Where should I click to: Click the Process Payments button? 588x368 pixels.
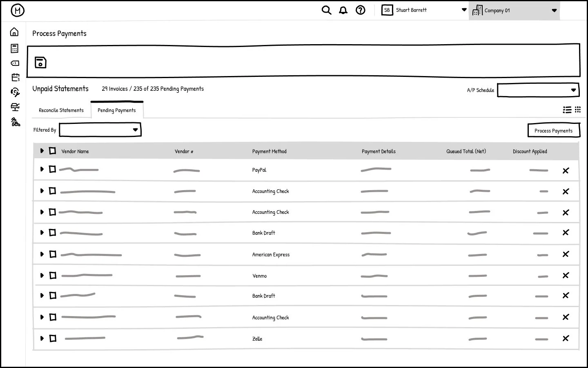point(554,131)
